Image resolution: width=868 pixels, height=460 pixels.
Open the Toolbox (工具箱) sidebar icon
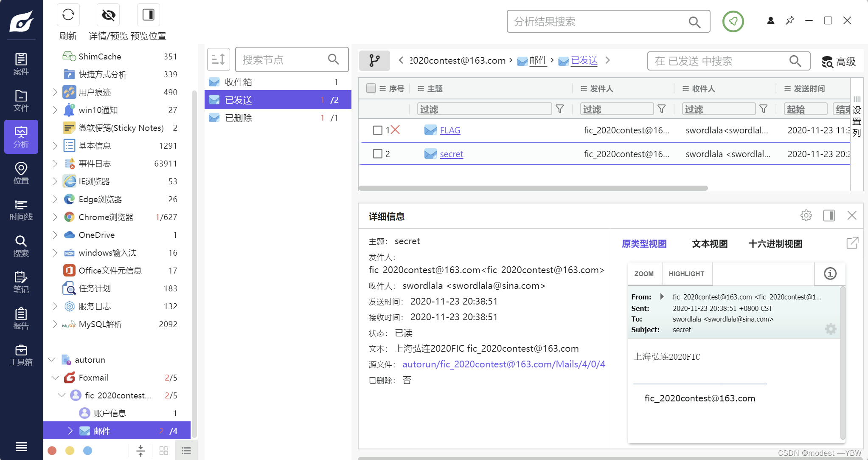point(21,355)
